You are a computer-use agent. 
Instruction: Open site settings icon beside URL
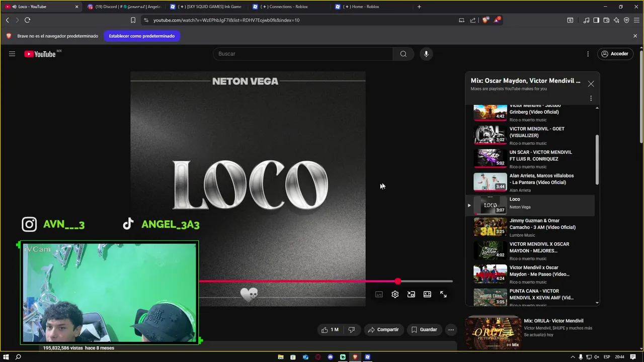click(146, 20)
